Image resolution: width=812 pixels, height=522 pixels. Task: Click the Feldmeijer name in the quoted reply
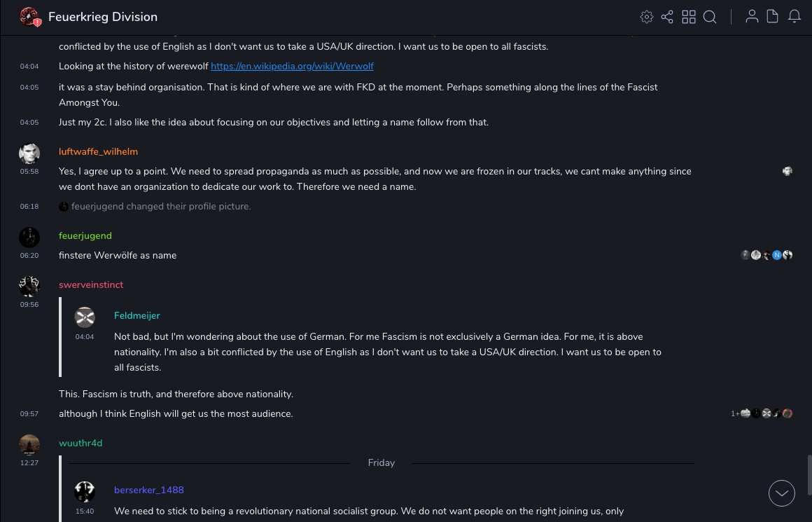[137, 315]
